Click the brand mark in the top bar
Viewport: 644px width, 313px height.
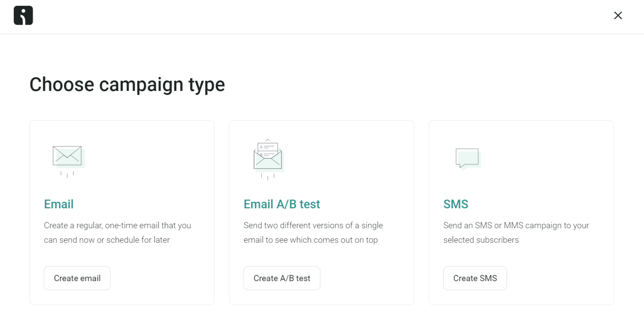tap(23, 16)
